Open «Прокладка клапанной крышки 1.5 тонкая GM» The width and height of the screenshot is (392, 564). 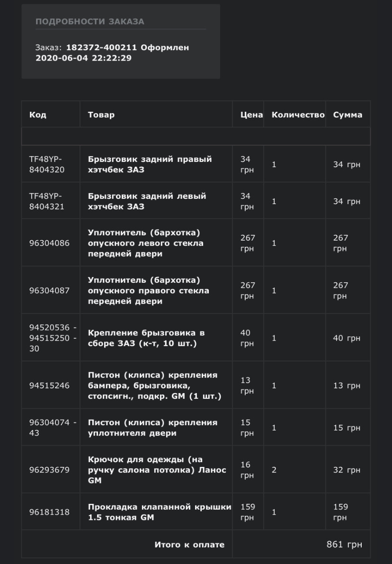pos(159,512)
